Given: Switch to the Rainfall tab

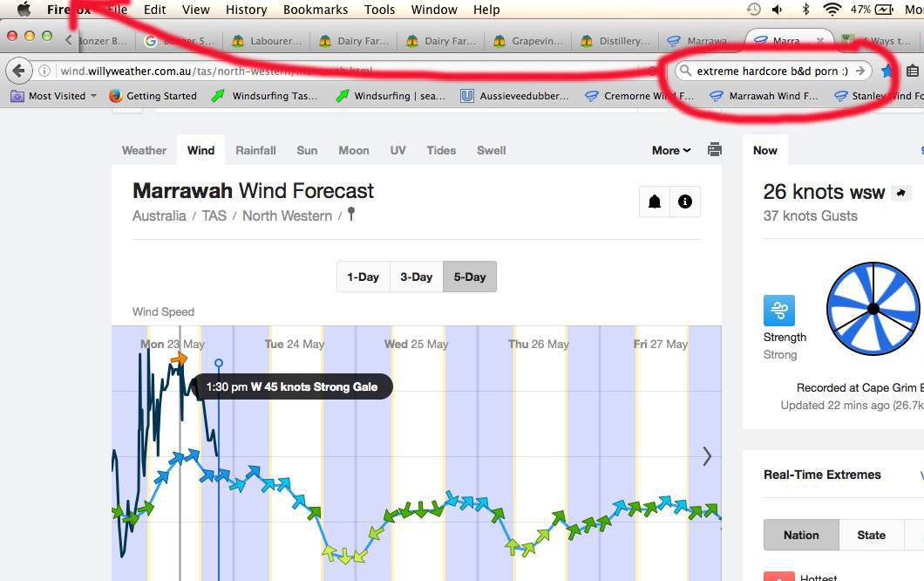Looking at the screenshot, I should click(x=255, y=150).
